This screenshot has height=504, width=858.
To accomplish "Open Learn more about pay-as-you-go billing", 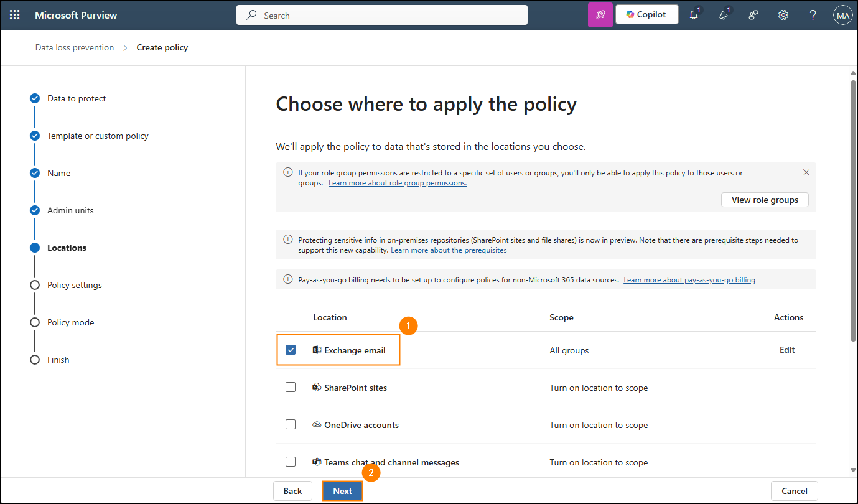I will click(689, 280).
